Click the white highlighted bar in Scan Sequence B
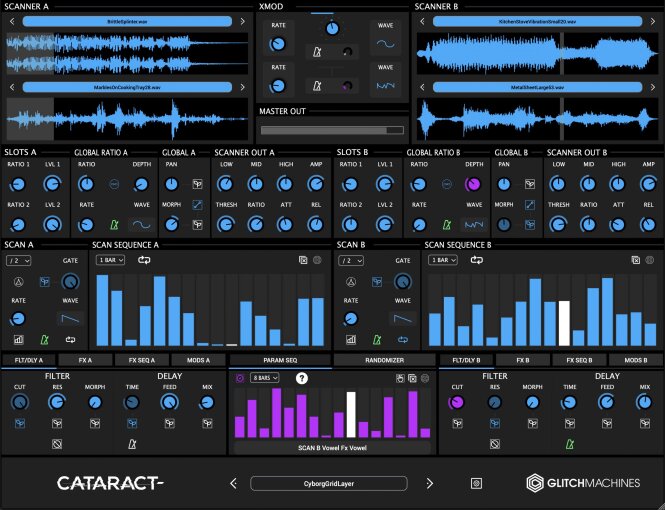Screen dimensions: 665x510 (x=564, y=323)
